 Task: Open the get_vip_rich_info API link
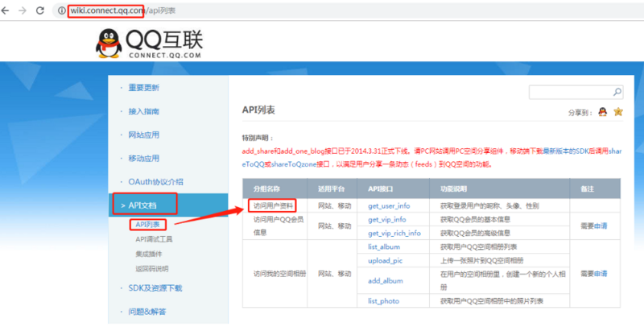394,233
